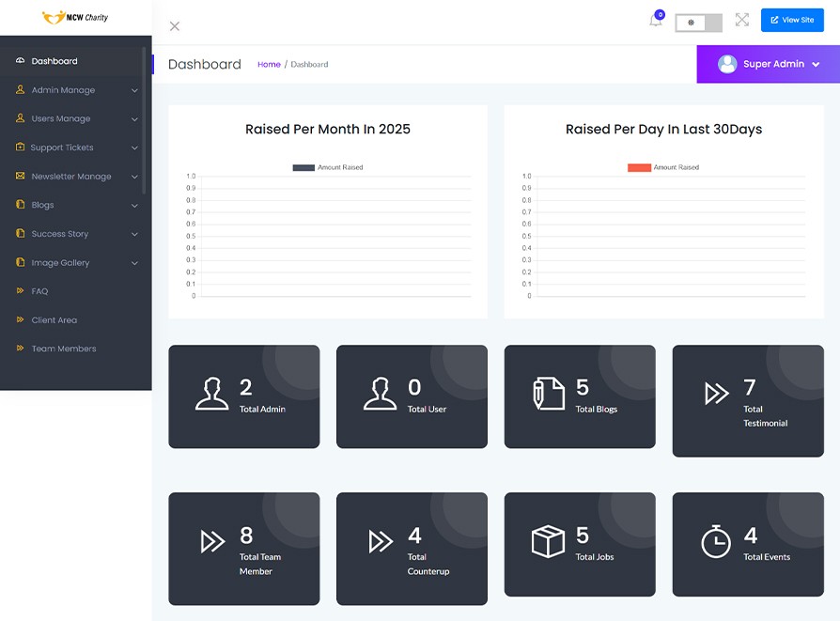840x621 pixels.
Task: Toggle the dark mode switch
Action: click(698, 23)
